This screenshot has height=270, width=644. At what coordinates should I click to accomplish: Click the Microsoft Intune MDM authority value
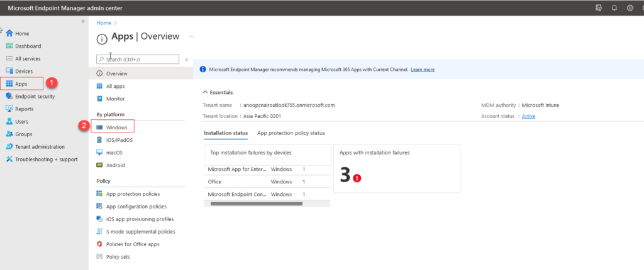pyautogui.click(x=540, y=105)
